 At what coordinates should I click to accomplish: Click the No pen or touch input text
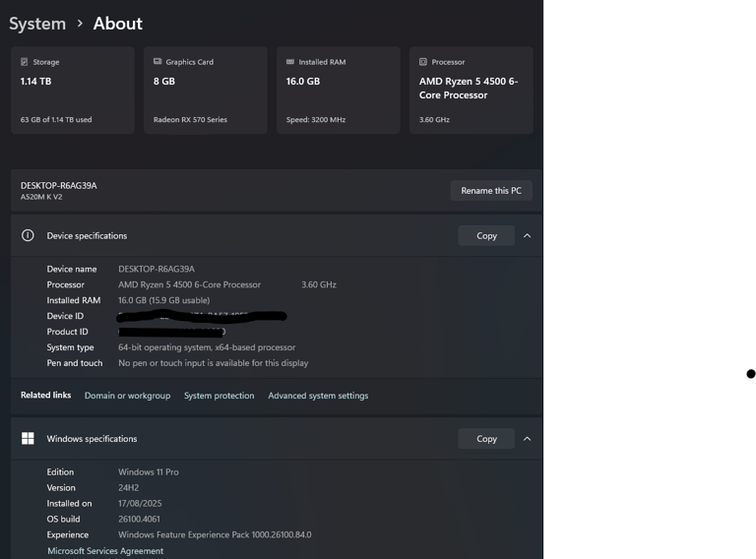(213, 363)
